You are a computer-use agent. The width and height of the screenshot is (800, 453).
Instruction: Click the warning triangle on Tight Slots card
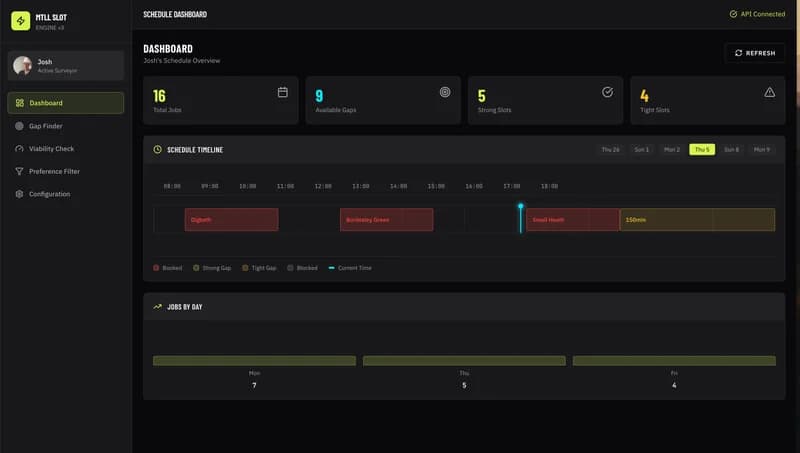(x=769, y=92)
